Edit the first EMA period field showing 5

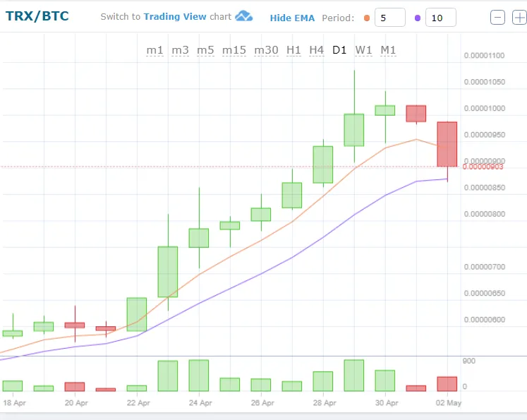[x=390, y=18]
